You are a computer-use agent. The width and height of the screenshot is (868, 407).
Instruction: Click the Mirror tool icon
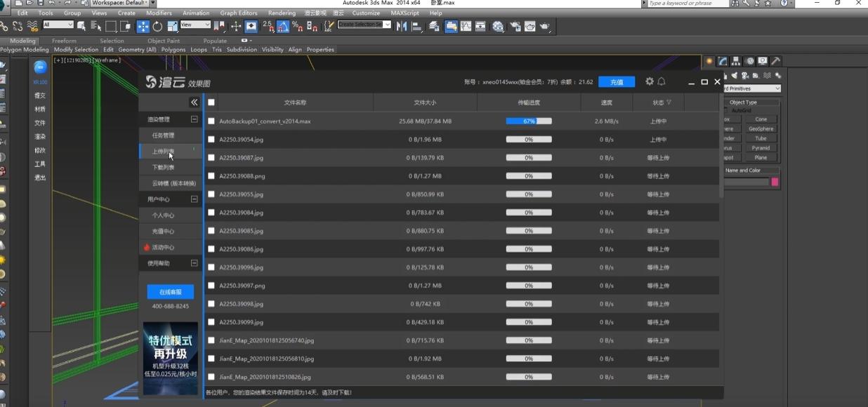coord(402,27)
